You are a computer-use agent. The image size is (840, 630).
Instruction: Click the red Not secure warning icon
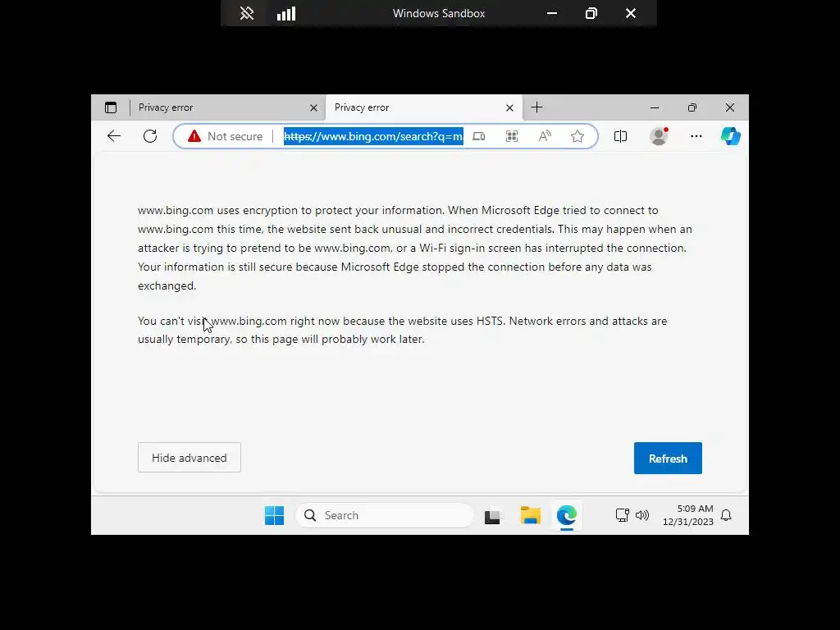pyautogui.click(x=194, y=136)
